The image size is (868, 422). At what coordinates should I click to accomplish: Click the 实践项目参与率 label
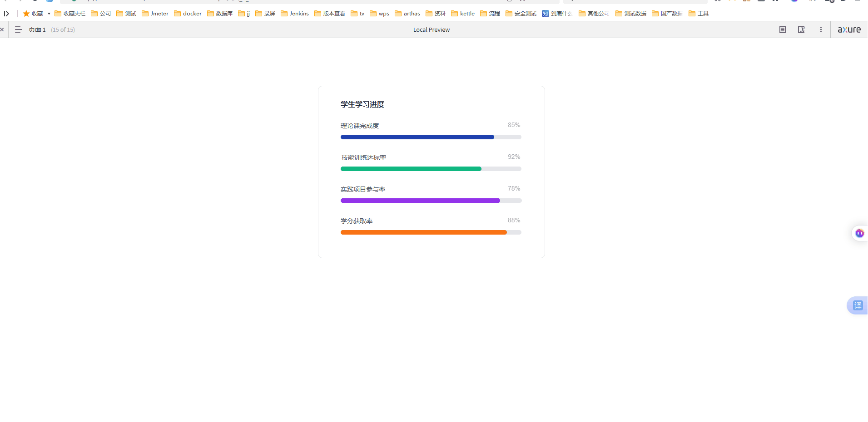coord(363,189)
